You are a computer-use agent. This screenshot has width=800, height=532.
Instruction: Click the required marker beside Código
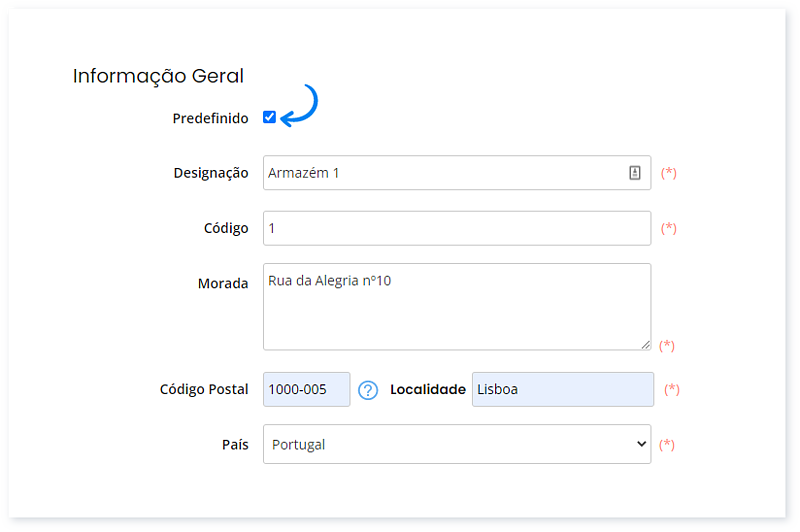(668, 228)
